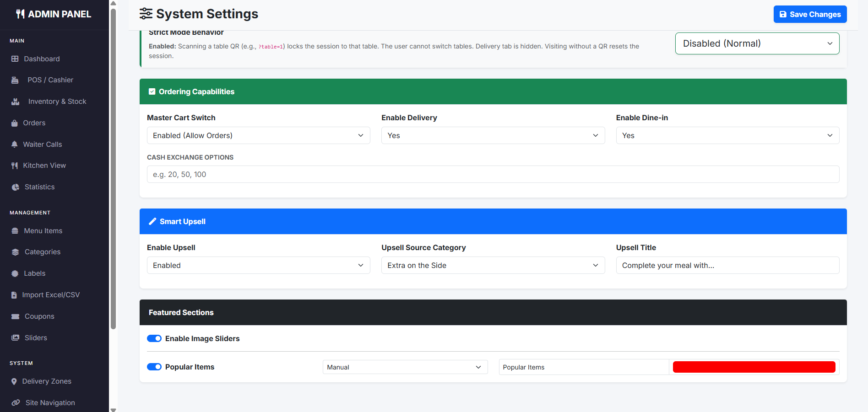Click the Kitchen View utensils icon
The width and height of the screenshot is (868, 412).
coord(15,166)
